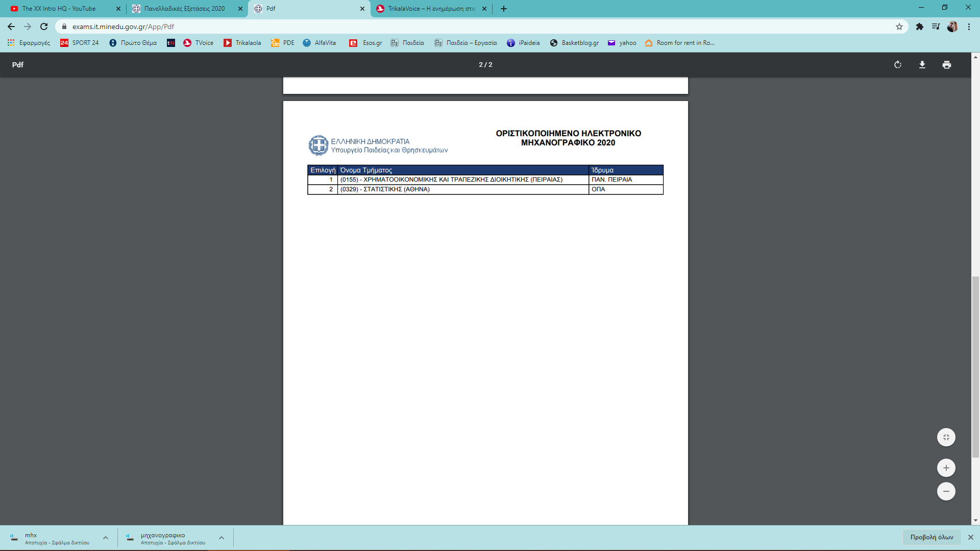The height and width of the screenshot is (551, 980).
Task: Zoom in on the PDF
Action: (946, 468)
